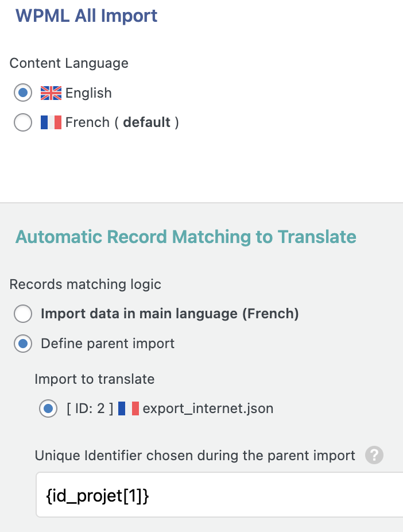Click the UK flag icon beside English

click(51, 93)
